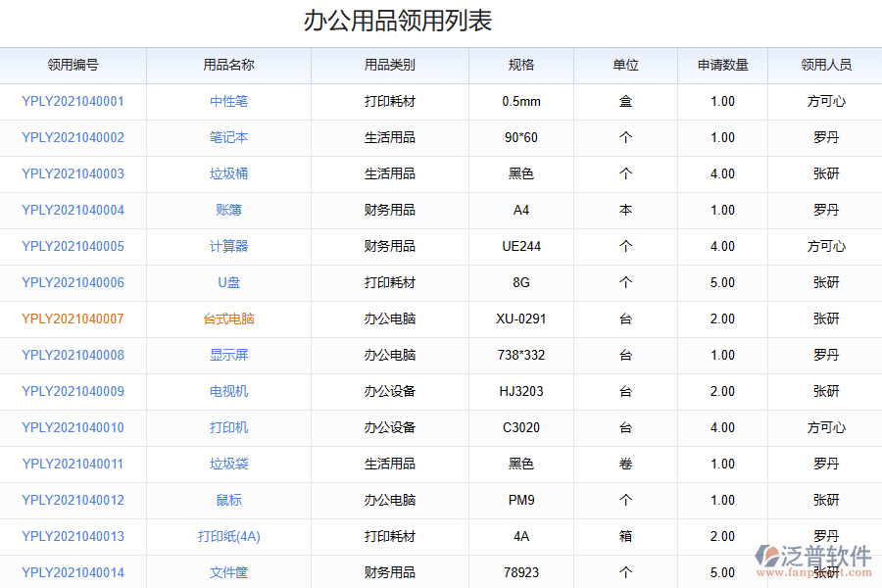Open highlighted record YPLY2021040007
Image resolution: width=882 pixels, height=588 pixels.
[73, 319]
